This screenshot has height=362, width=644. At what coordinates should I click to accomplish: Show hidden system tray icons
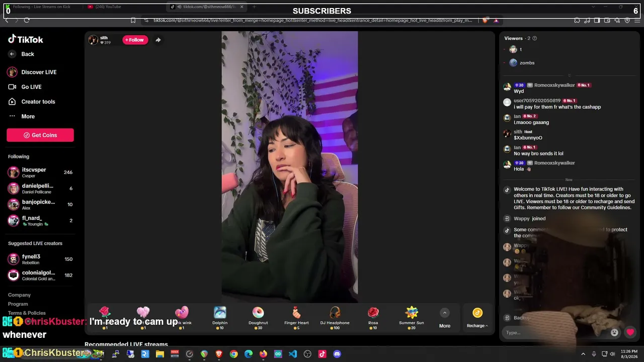tap(583, 354)
